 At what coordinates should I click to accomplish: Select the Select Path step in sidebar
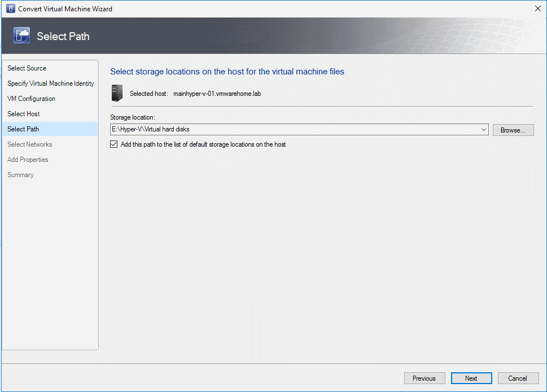tap(50, 129)
